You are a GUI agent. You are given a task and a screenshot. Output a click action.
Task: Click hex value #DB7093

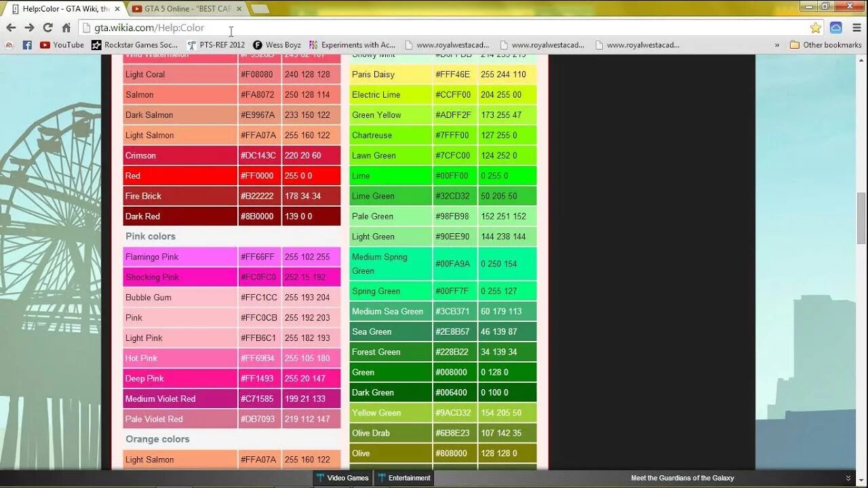pyautogui.click(x=258, y=420)
